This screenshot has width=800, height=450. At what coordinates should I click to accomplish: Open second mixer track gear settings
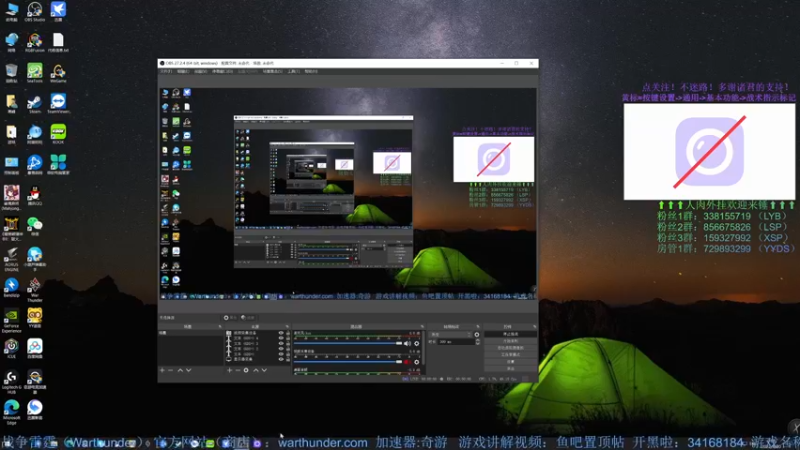coord(417,362)
